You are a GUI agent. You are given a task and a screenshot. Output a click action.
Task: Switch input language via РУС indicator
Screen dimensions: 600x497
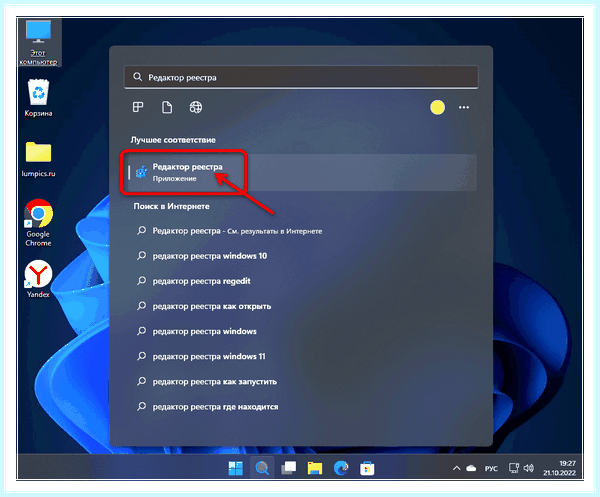click(x=491, y=469)
